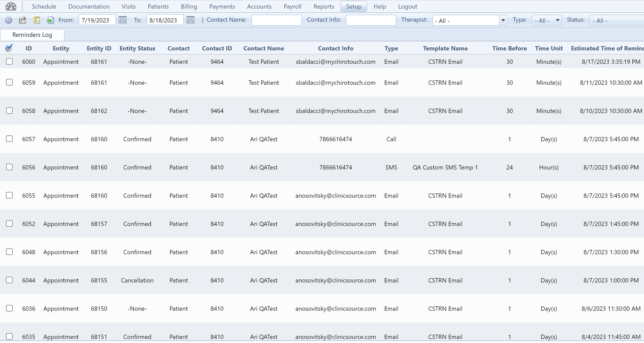644x343 pixels.
Task: Sort by the Entity Status column header
Action: (137, 48)
